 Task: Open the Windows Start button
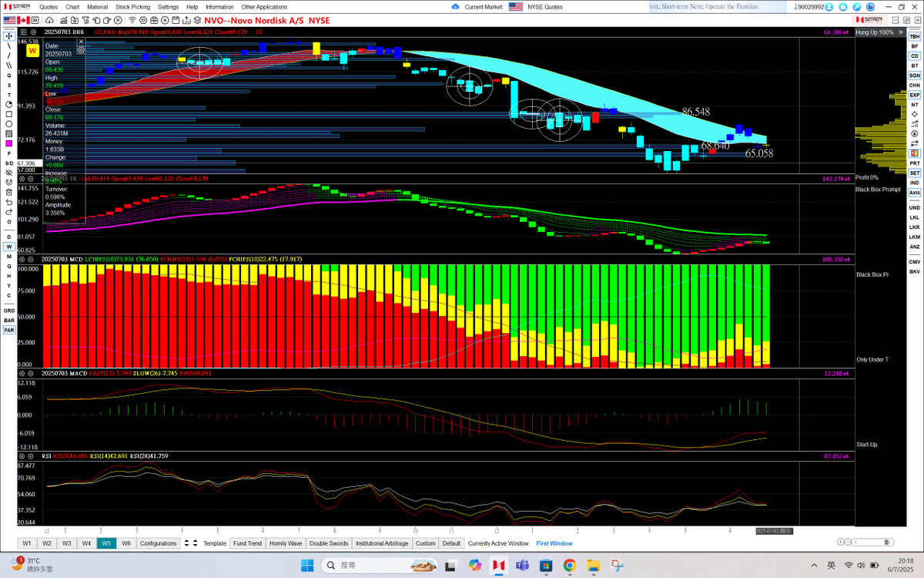306,566
